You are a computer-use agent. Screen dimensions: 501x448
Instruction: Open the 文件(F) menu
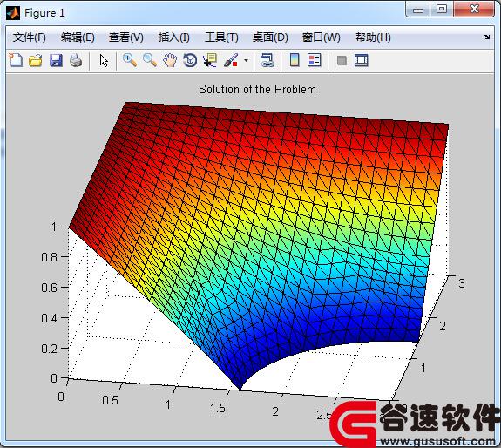click(30, 37)
